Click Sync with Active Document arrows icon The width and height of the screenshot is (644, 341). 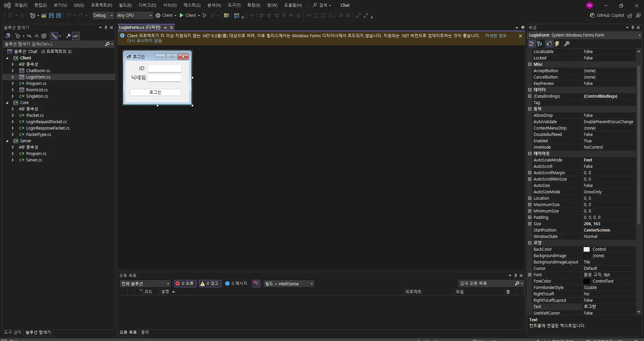(x=29, y=36)
